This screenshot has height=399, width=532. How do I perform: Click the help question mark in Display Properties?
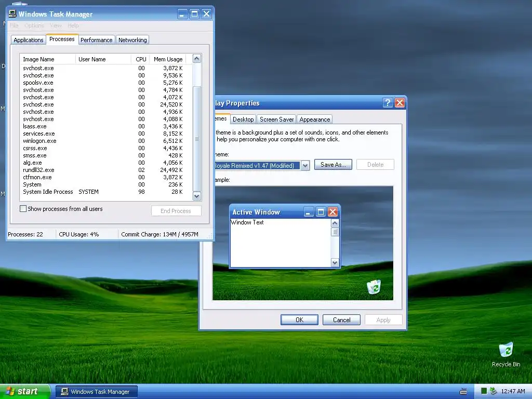tap(388, 102)
